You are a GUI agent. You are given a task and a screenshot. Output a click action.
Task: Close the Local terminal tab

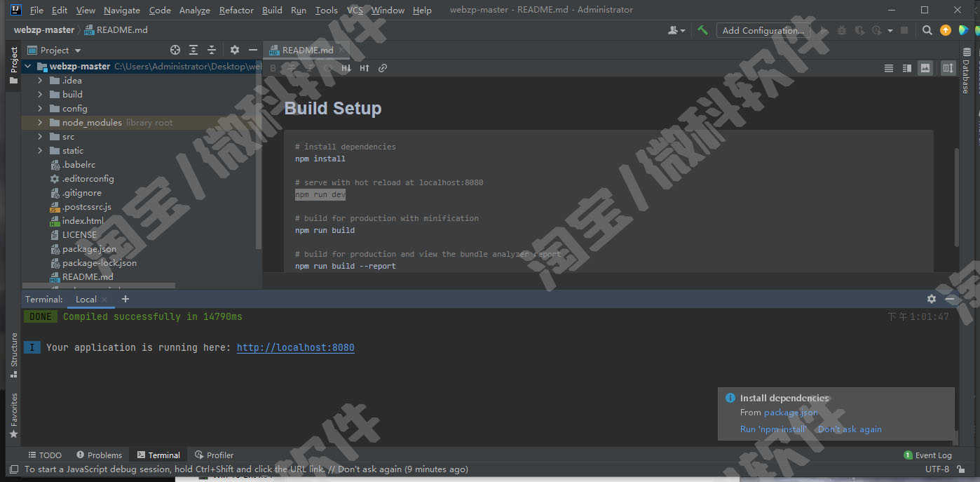[x=104, y=300]
